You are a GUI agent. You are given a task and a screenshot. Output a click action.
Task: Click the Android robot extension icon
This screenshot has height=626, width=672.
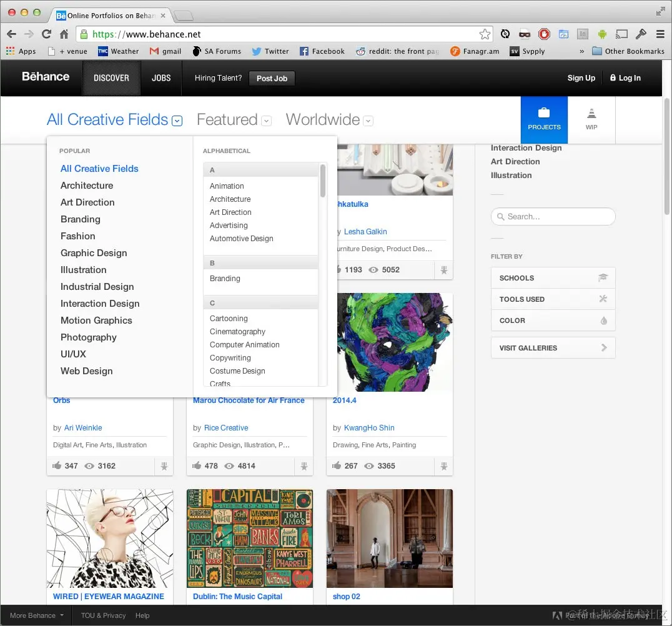601,34
